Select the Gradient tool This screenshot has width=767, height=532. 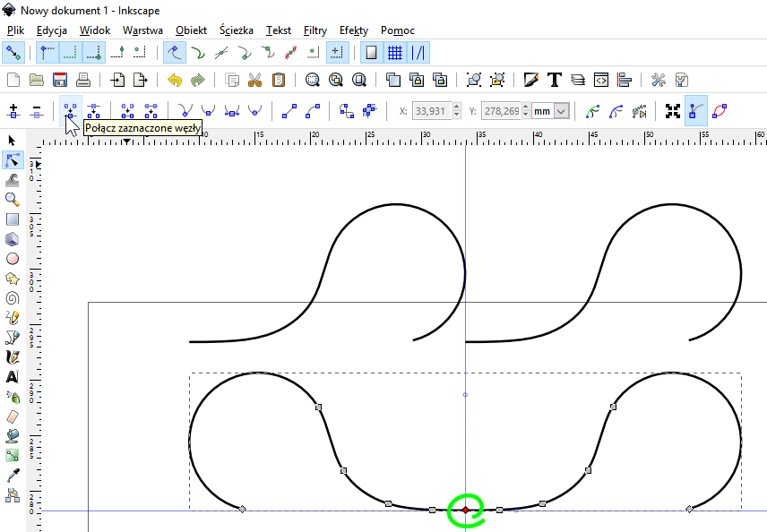click(x=13, y=455)
